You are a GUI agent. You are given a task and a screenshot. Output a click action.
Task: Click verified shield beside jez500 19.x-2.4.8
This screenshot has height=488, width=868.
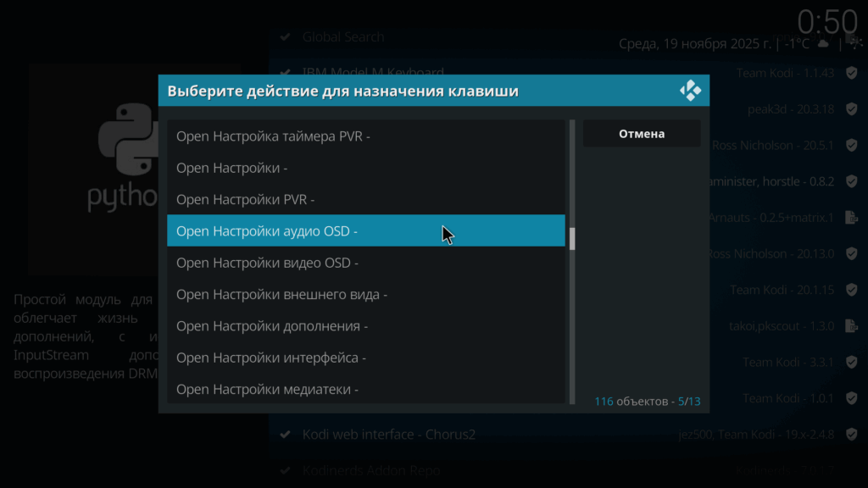click(x=851, y=435)
